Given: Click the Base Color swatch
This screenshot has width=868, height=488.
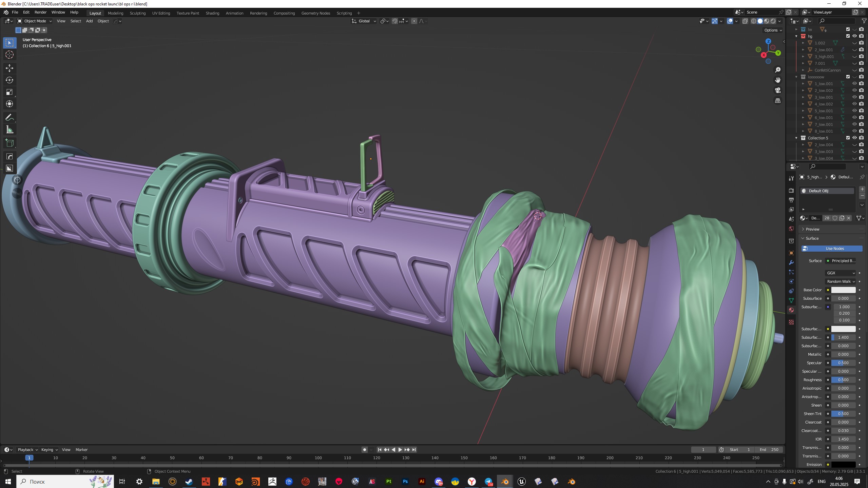Looking at the screenshot, I should (x=843, y=290).
